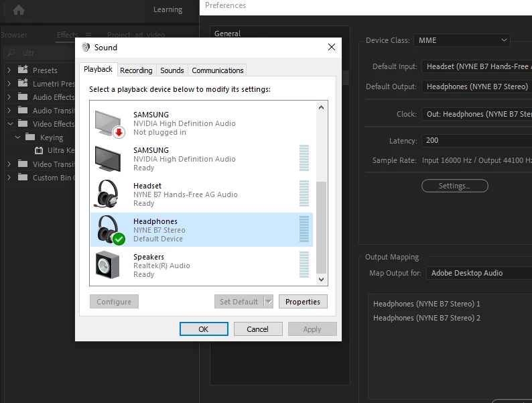Click the Video Effects folder icon
Image resolution: width=532 pixels, height=403 pixels.
click(x=23, y=123)
